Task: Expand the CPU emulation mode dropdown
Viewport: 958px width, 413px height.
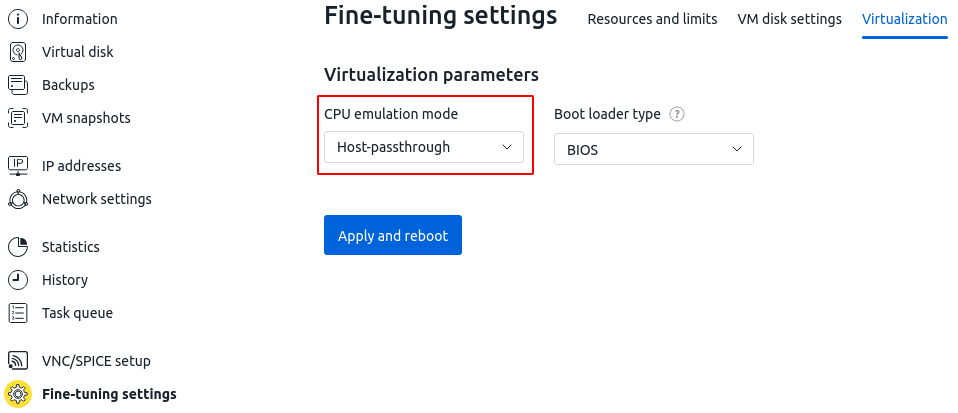Action: coord(423,147)
